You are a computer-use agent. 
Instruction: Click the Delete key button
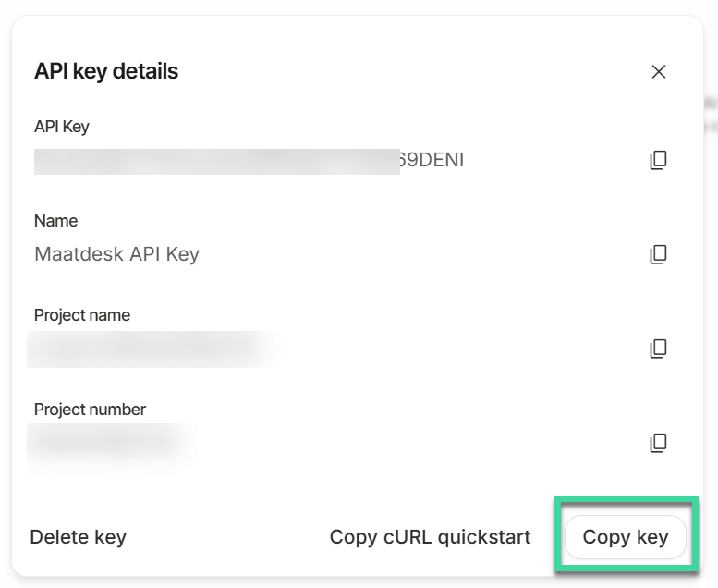79,537
